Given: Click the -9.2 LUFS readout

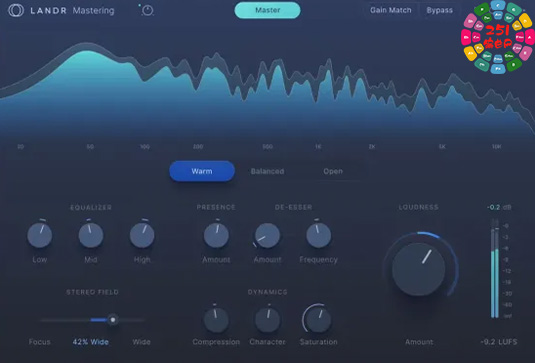Looking at the screenshot, I should [x=499, y=342].
